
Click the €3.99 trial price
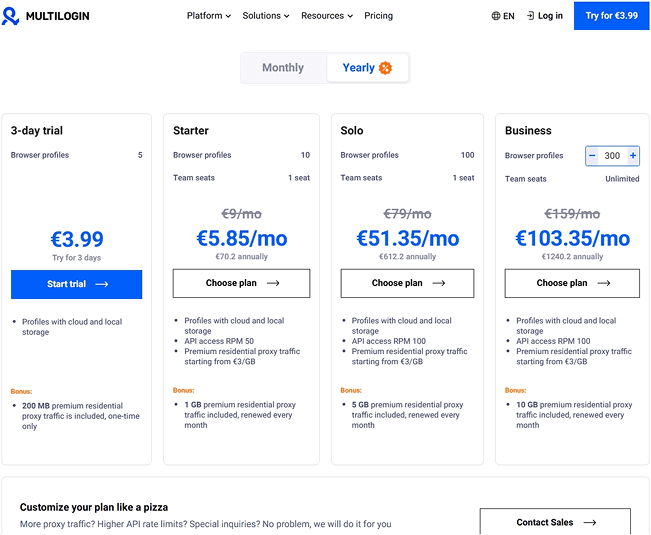pos(77,239)
